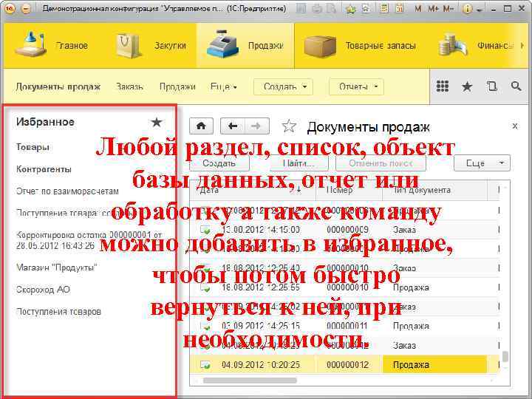Open the info help icon in title bar
Image resolution: width=532 pixels, height=399 pixels.
(467, 9)
